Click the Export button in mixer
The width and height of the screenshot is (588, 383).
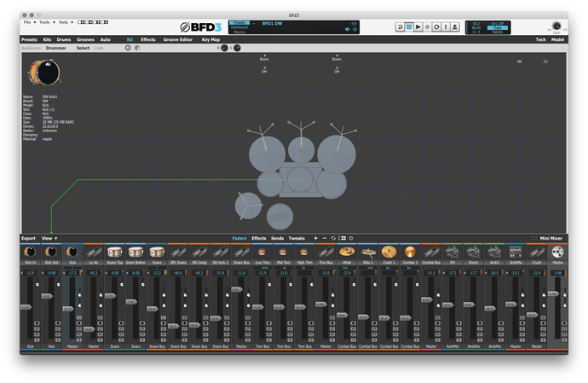[28, 239]
